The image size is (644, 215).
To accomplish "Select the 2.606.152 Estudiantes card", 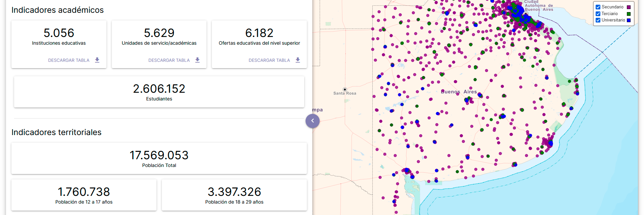I will pyautogui.click(x=159, y=92).
